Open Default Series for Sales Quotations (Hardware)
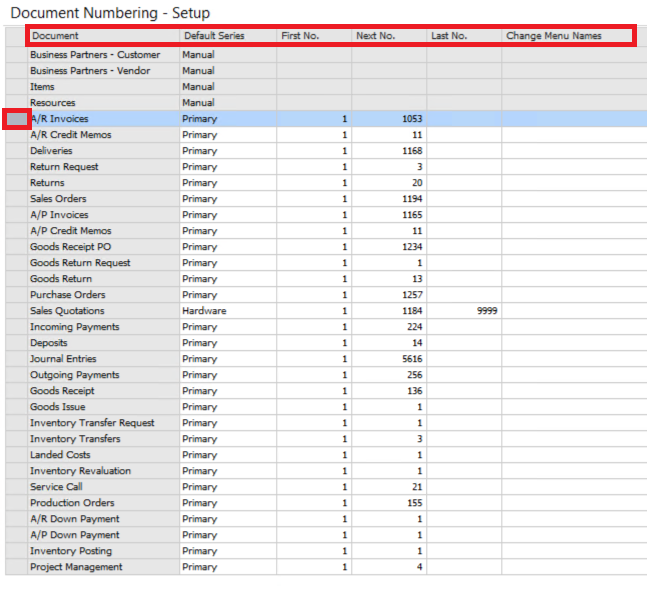Viewport: 647px width, 590px height. pos(204,311)
